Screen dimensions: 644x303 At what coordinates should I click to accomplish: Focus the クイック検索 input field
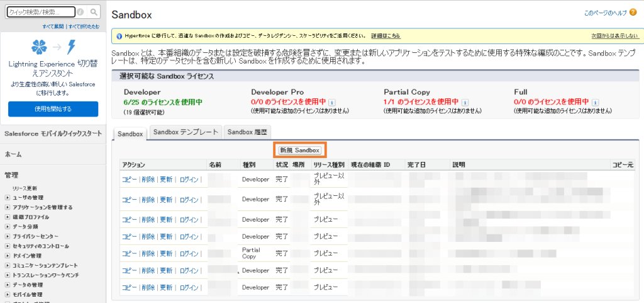point(41,12)
